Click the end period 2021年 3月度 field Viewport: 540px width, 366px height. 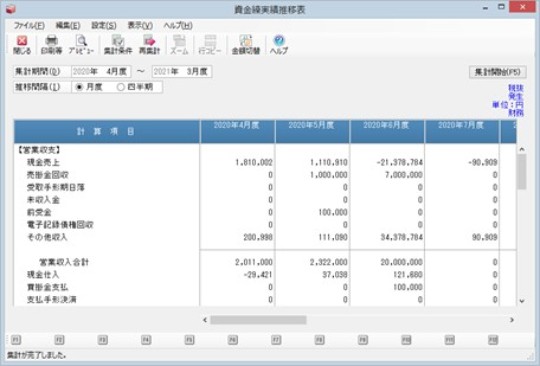[181, 72]
